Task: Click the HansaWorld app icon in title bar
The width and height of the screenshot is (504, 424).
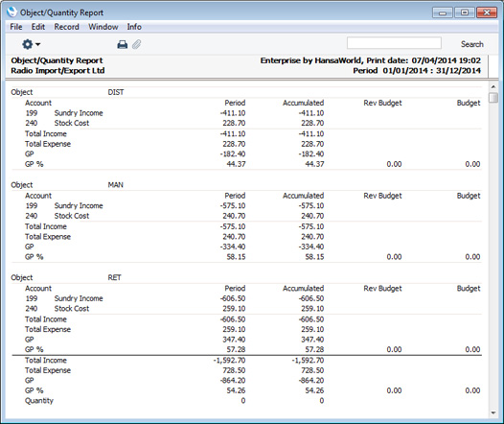Action: (11, 12)
